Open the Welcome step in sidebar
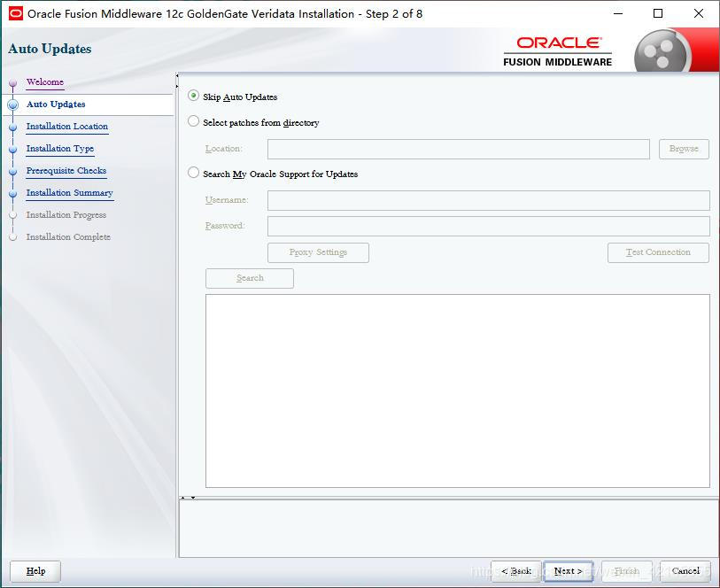The image size is (720, 588). pyautogui.click(x=45, y=82)
